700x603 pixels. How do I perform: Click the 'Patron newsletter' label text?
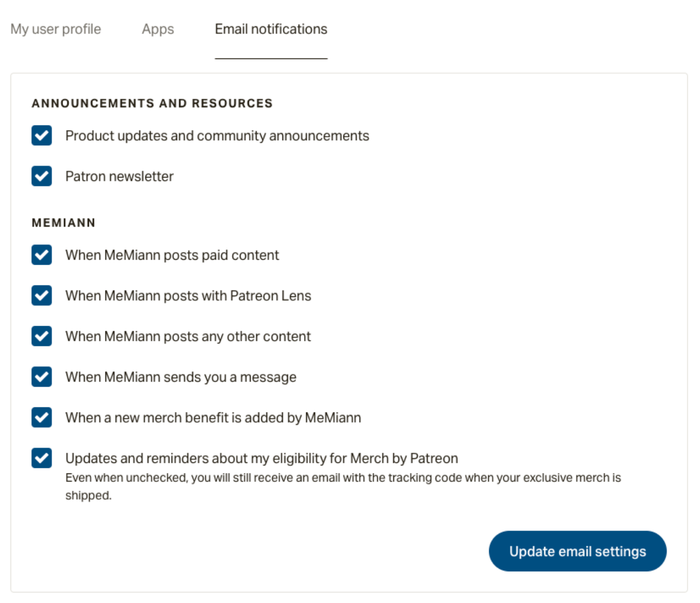pos(120,176)
